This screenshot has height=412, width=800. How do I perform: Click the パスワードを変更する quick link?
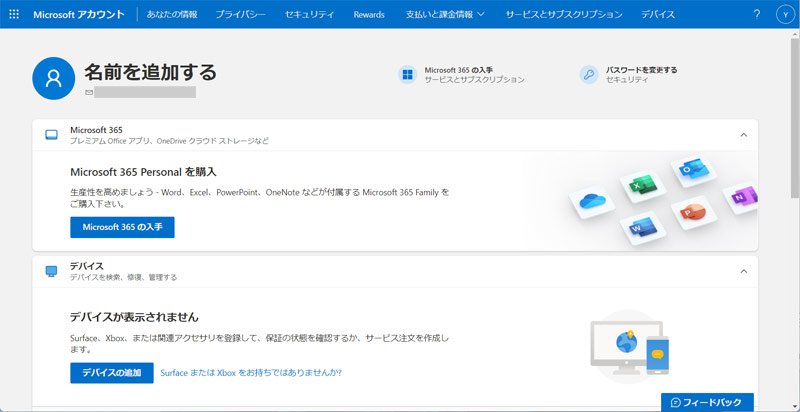coord(641,70)
